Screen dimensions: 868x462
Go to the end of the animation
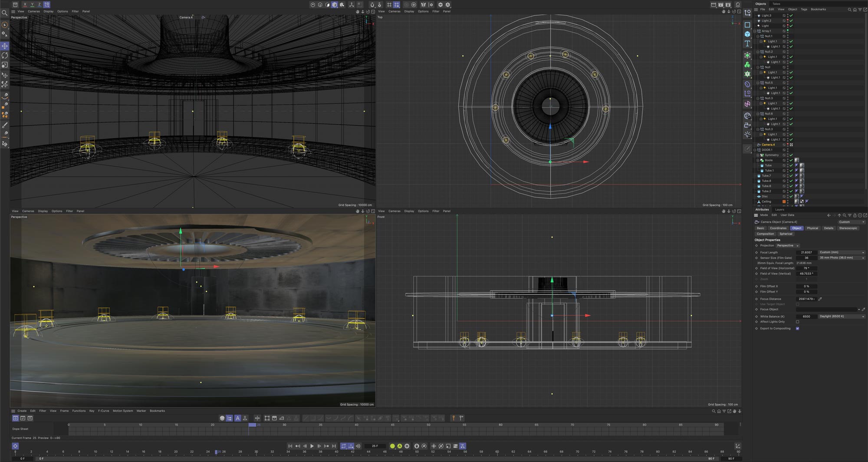point(334,446)
